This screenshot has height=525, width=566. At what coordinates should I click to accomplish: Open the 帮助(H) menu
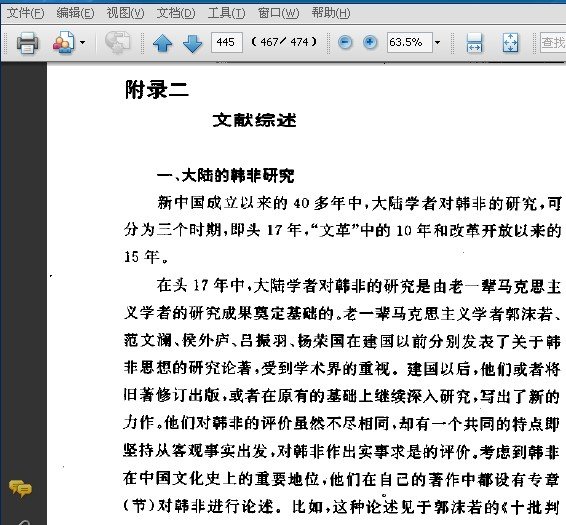point(331,13)
